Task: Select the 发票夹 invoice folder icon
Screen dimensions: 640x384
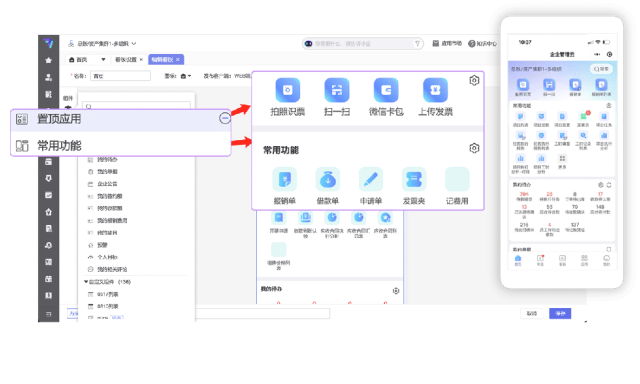Action: 414,179
